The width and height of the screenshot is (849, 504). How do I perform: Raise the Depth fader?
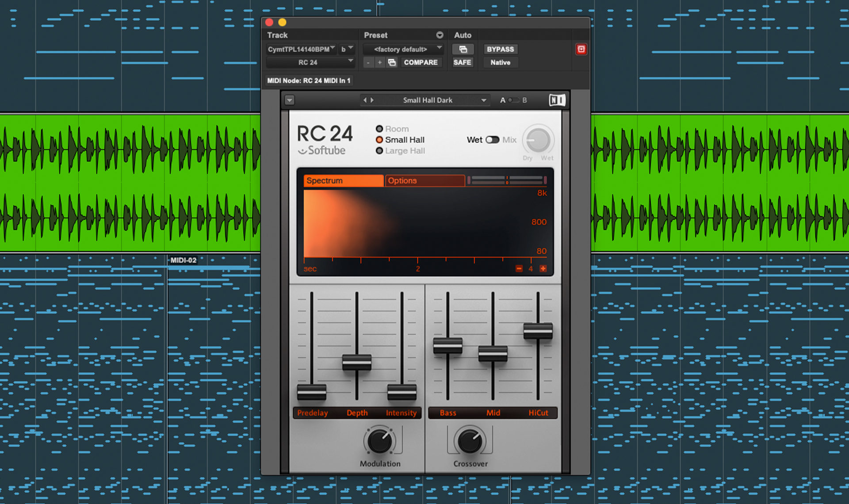357,363
